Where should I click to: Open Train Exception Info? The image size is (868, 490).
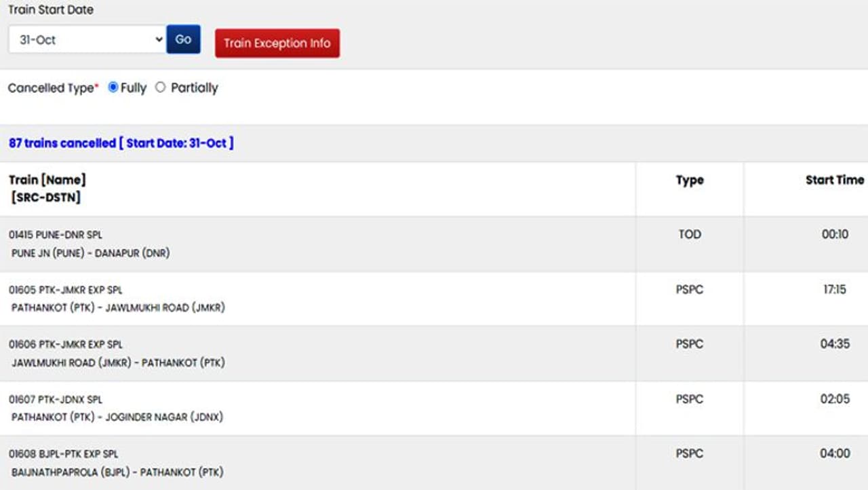[277, 43]
